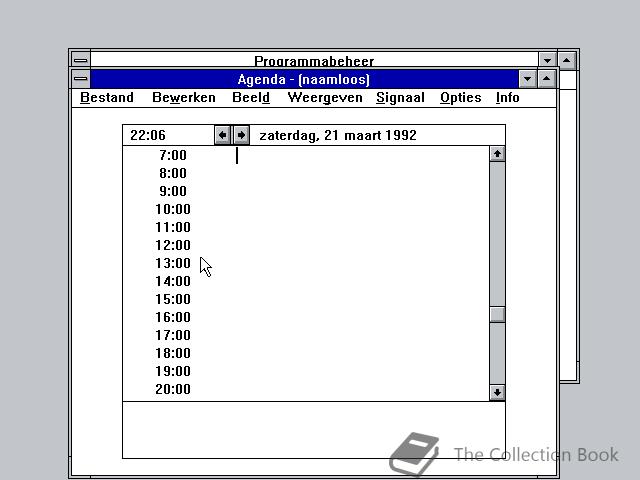Click the 7:00 appointment entry line
The image size is (640, 480).
pos(361,155)
